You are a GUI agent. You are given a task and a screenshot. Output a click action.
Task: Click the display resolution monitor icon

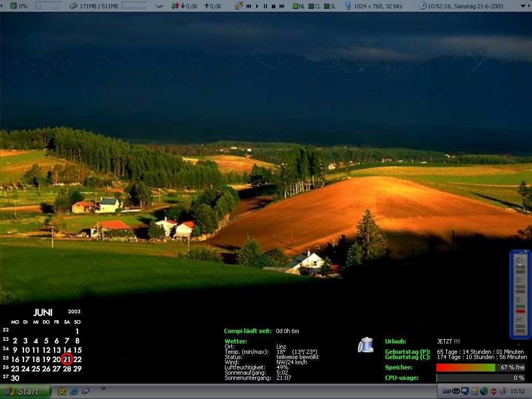point(348,6)
